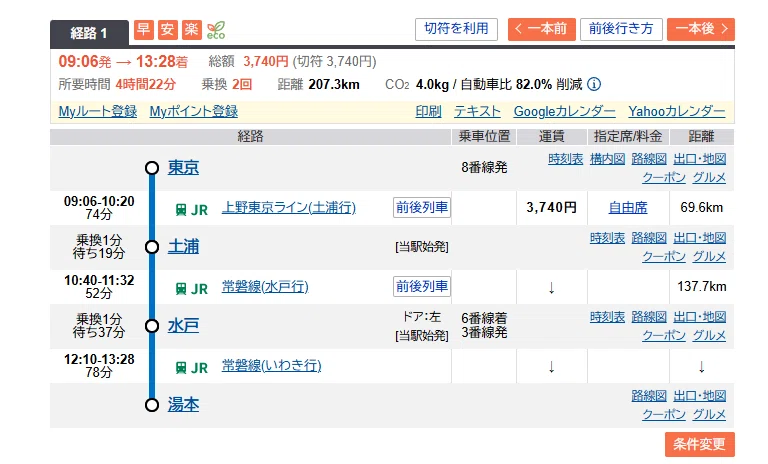The height and width of the screenshot is (464, 768).
Task: Open グルメ for 東京 station
Action: [709, 177]
